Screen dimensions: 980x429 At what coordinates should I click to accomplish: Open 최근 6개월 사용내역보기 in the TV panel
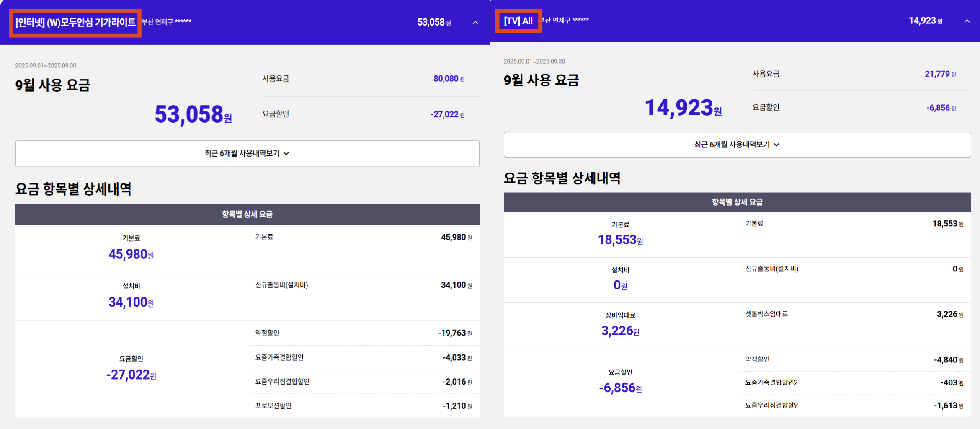[737, 145]
